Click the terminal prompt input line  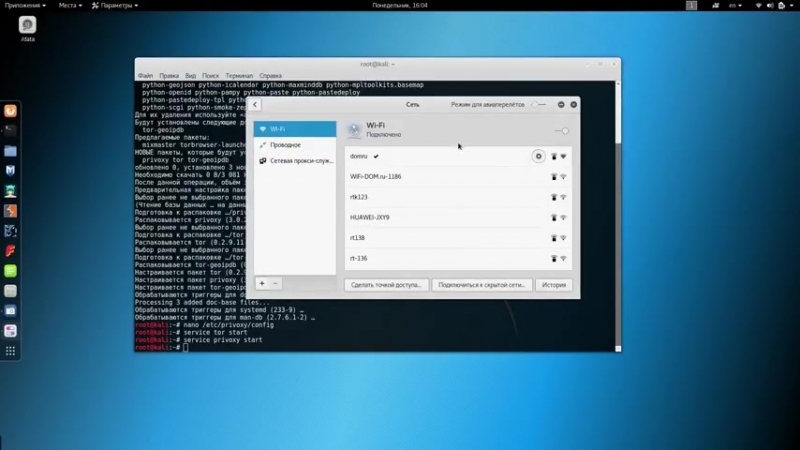pyautogui.click(x=187, y=347)
